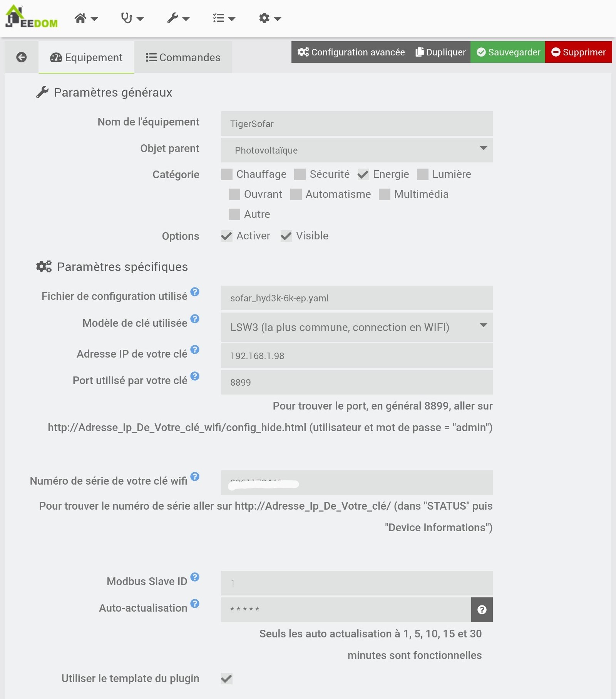Click the Jeedom logo
The width and height of the screenshot is (616, 699).
(32, 18)
